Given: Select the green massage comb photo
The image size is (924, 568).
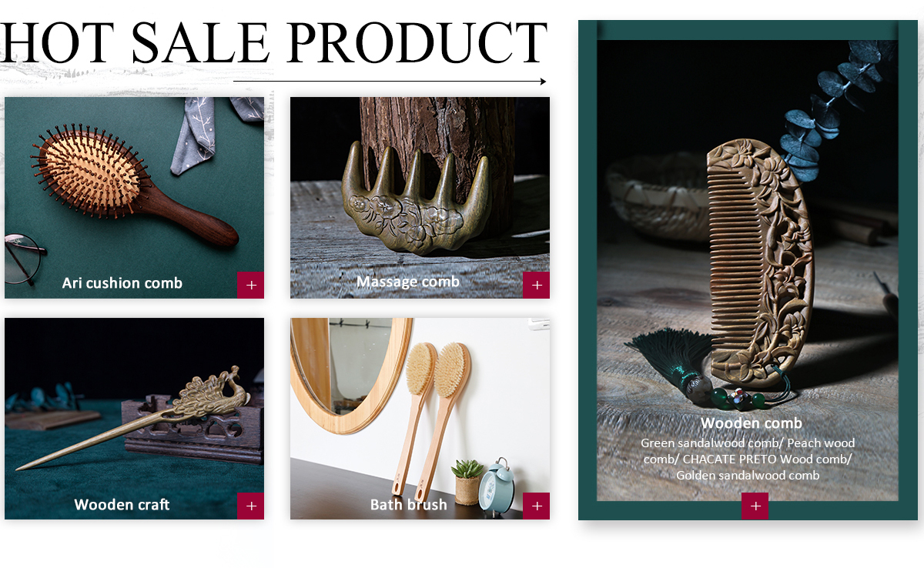Looking at the screenshot, I should 420,198.
